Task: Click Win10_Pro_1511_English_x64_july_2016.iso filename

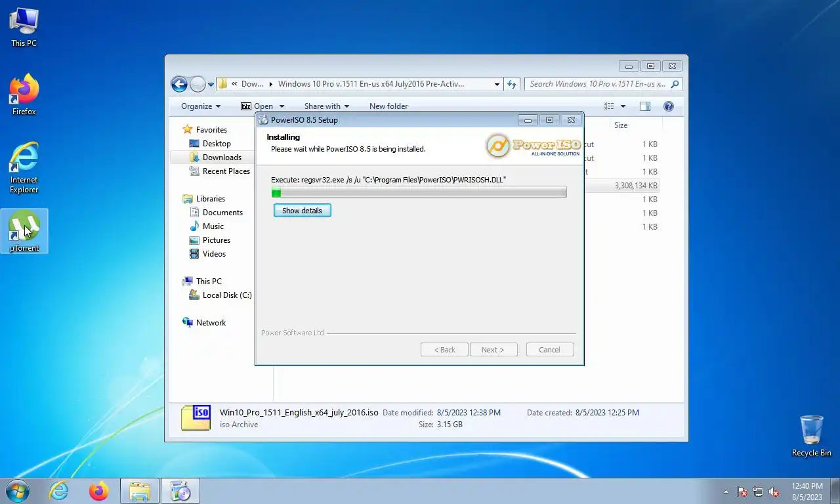Action: [x=299, y=413]
